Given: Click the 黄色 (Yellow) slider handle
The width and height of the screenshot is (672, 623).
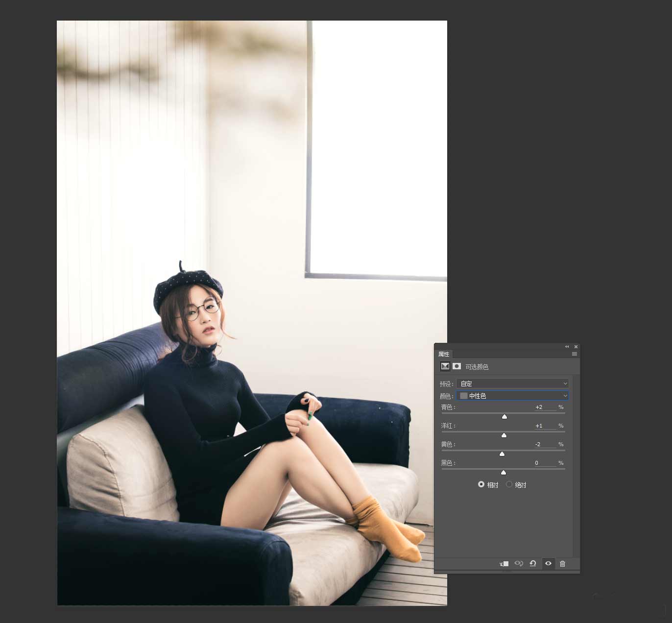Looking at the screenshot, I should (502, 454).
